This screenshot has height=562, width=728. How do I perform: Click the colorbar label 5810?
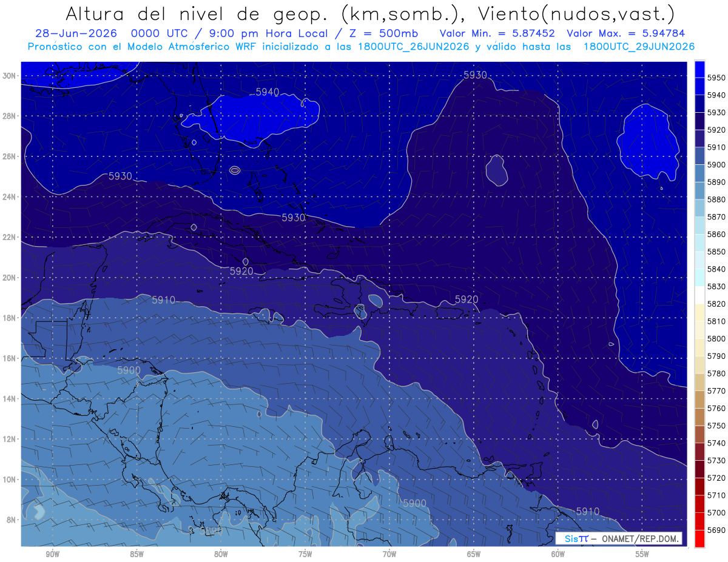coord(716,321)
